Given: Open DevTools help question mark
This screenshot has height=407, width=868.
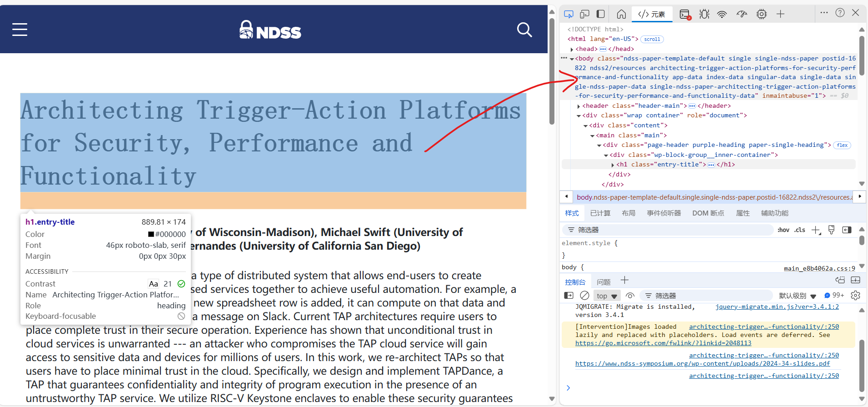Looking at the screenshot, I should point(840,13).
